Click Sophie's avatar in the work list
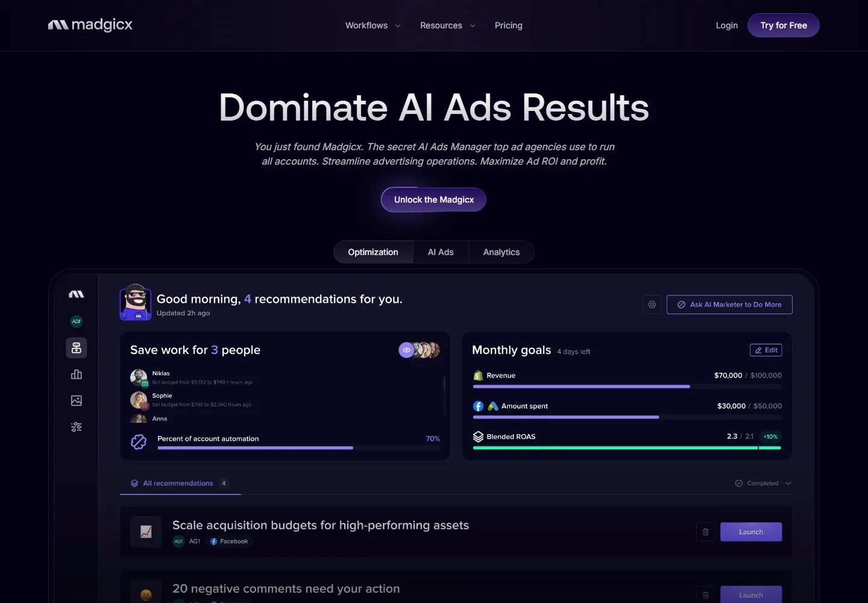The width and height of the screenshot is (868, 603). [139, 400]
